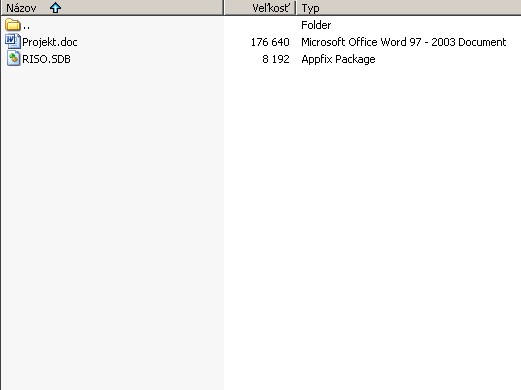The height and width of the screenshot is (390, 521).
Task: Click the blue sort arrow in Názov header
Action: coord(55,8)
